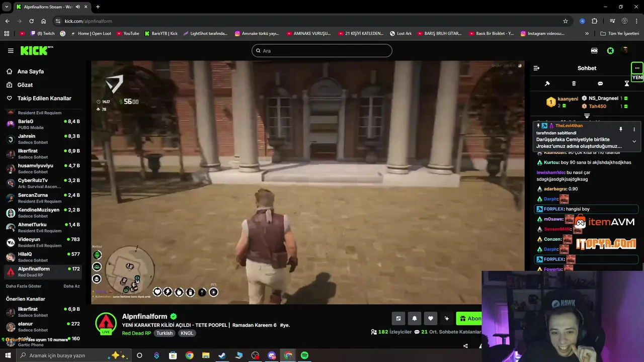Viewport: 644px width, 362px height.
Task: Click the notification bell button under video
Action: tap(415, 318)
